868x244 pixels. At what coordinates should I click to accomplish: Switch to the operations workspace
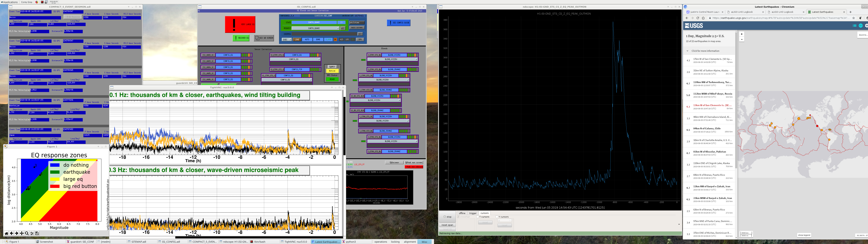click(381, 242)
